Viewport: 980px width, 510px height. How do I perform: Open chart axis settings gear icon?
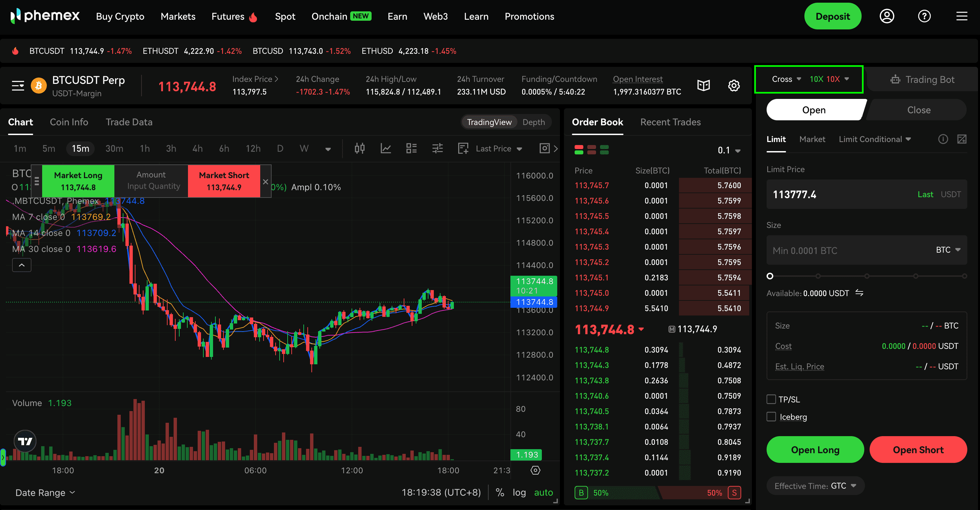click(x=535, y=470)
